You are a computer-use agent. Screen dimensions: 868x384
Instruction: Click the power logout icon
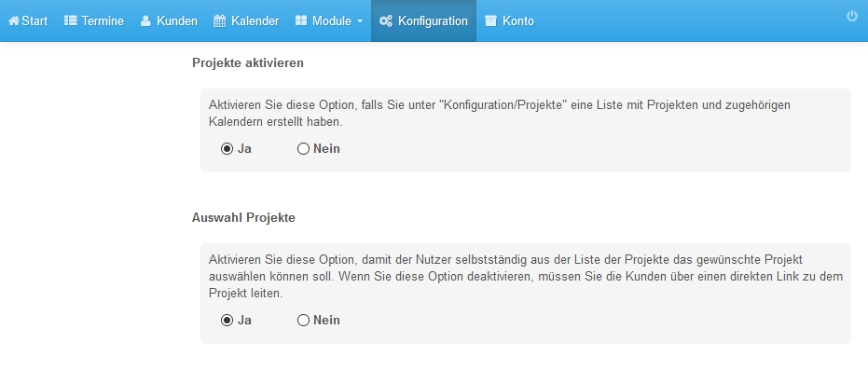click(852, 16)
